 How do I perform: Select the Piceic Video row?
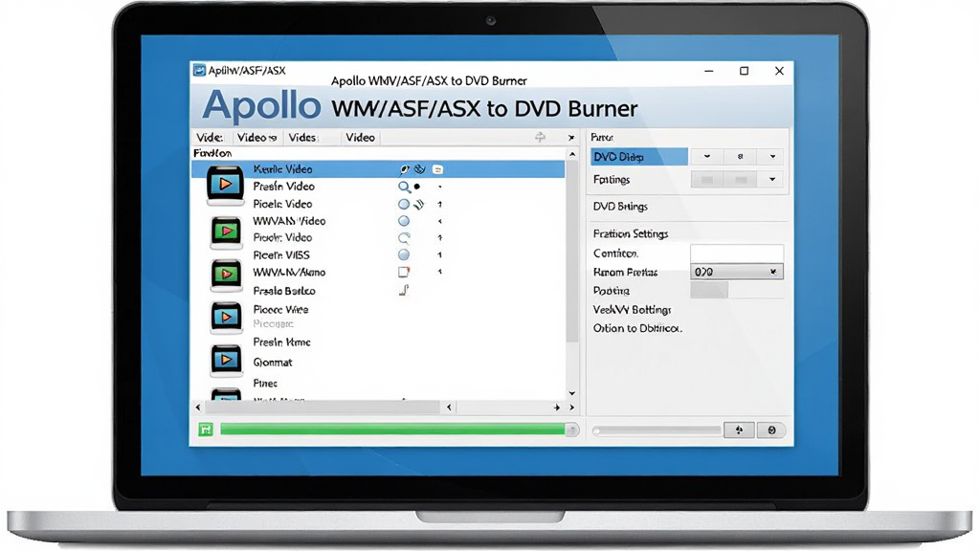pyautogui.click(x=378, y=205)
